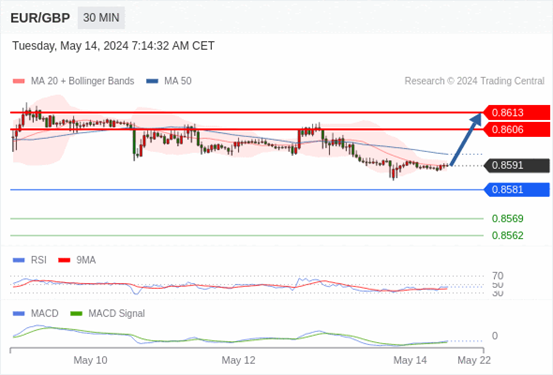The width and height of the screenshot is (553, 375).
Task: Click the pink MA 20 color swatch
Action: tap(19, 81)
